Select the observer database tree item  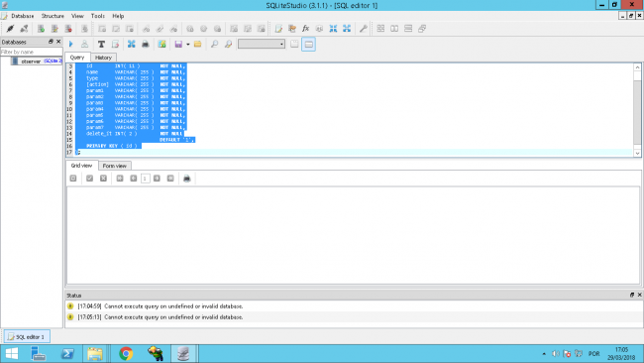point(36,60)
